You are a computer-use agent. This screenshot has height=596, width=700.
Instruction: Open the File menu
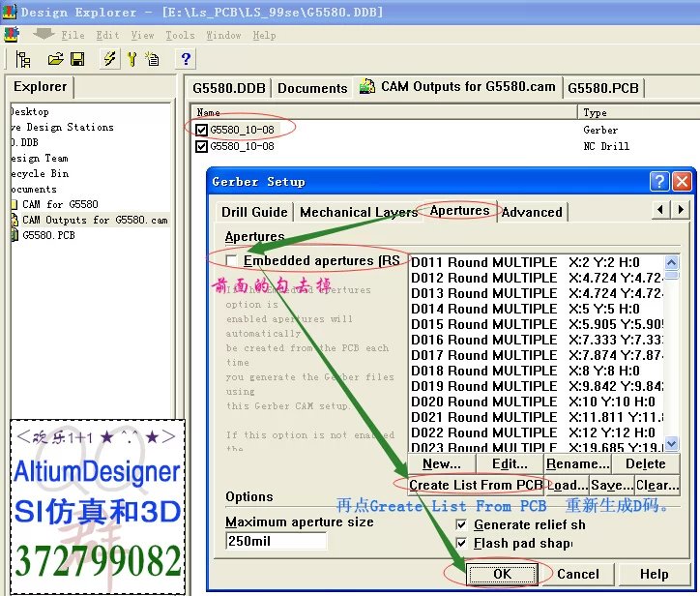click(73, 35)
